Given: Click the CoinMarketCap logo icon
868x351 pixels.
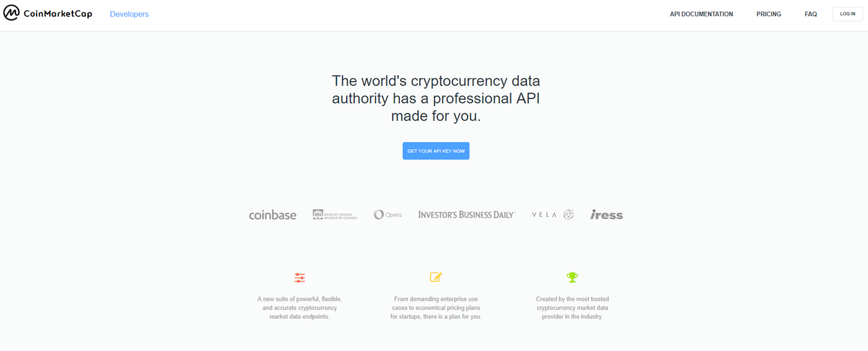Looking at the screenshot, I should click(x=12, y=14).
